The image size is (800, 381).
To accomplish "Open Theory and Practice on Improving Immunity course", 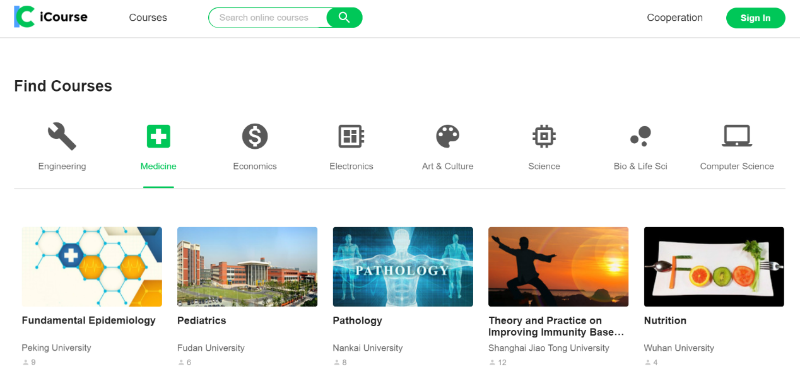I will [556, 326].
